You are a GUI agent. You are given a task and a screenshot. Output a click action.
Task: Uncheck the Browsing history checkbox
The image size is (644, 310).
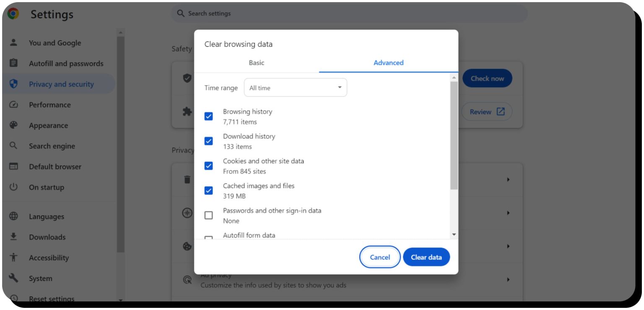[x=208, y=116]
